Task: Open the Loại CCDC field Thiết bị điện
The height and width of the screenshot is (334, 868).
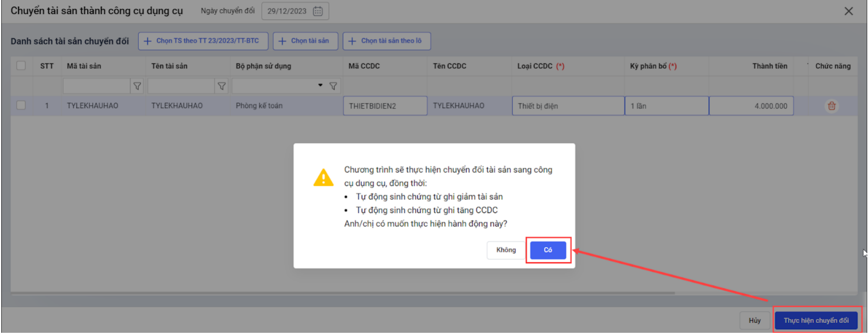Action: point(568,106)
